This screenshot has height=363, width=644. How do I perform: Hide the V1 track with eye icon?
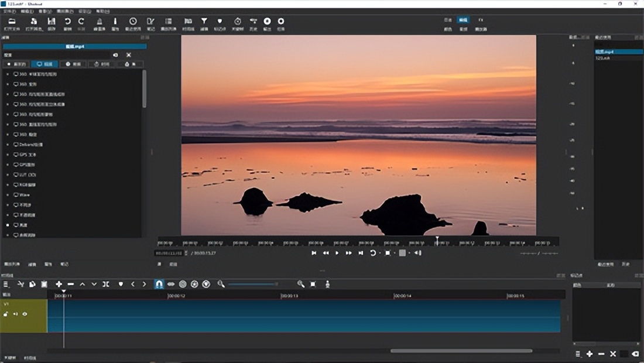click(x=25, y=314)
